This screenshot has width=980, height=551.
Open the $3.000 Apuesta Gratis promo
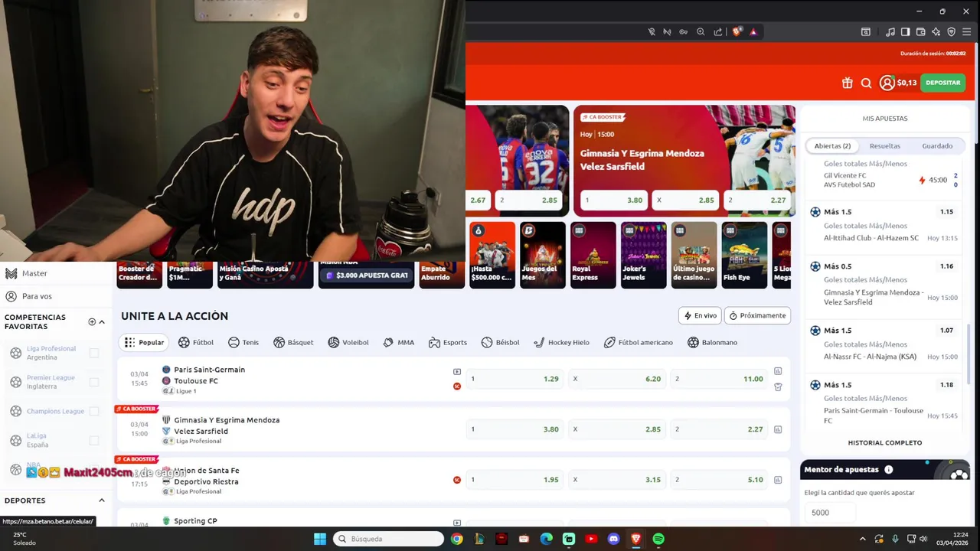pos(366,275)
